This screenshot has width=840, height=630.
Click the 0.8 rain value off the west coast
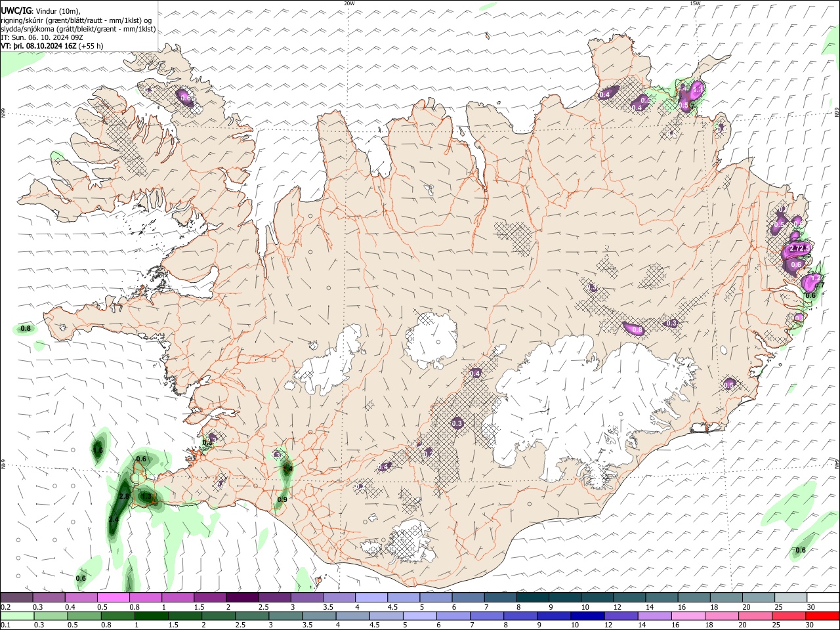(26, 328)
